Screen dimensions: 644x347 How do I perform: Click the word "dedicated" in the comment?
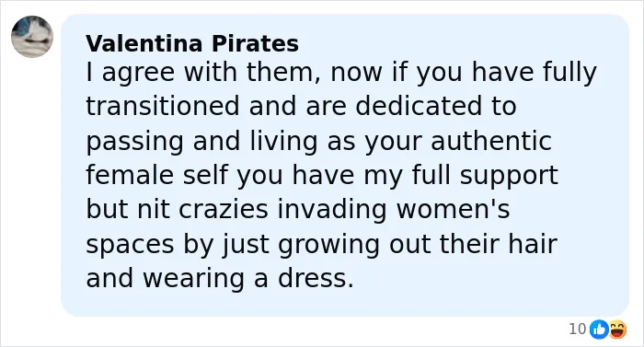tap(418, 106)
